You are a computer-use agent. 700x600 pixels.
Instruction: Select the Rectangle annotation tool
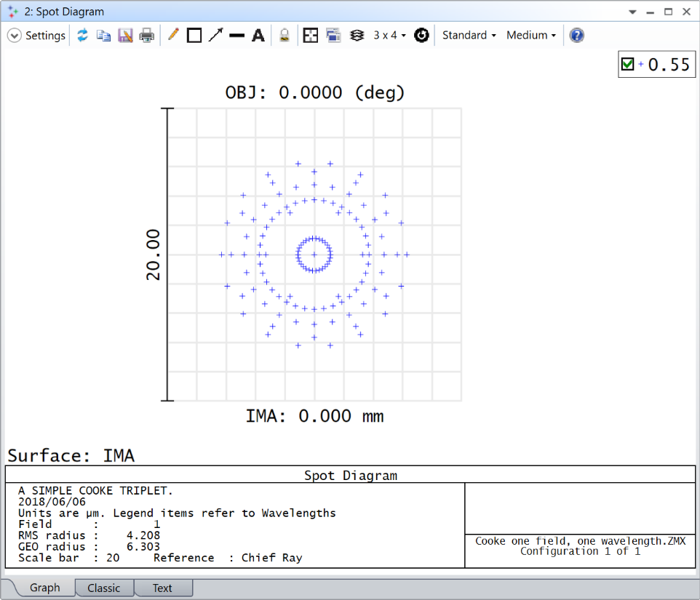pos(194,35)
